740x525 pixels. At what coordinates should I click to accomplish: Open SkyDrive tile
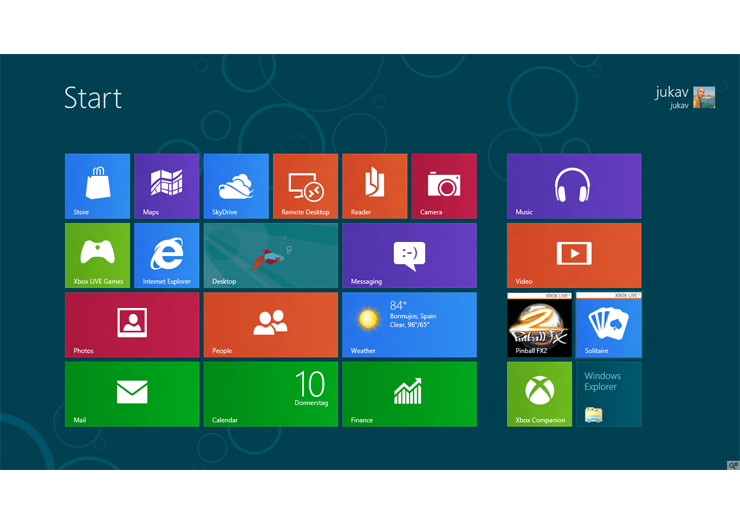pos(236,186)
